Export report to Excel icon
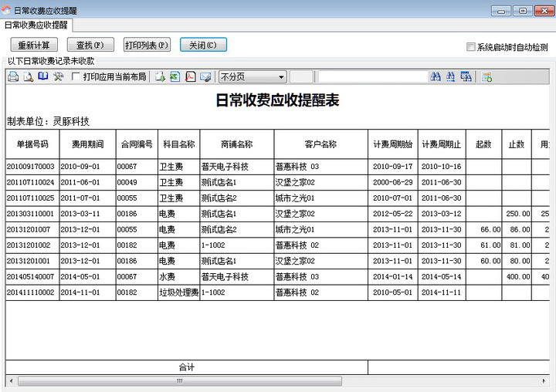This screenshot has width=556, height=392. tap(175, 76)
